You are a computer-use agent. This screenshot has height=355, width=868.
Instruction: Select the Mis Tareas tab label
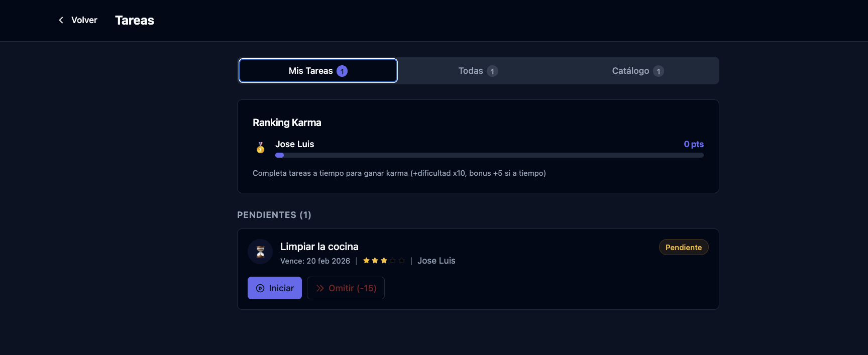point(310,71)
